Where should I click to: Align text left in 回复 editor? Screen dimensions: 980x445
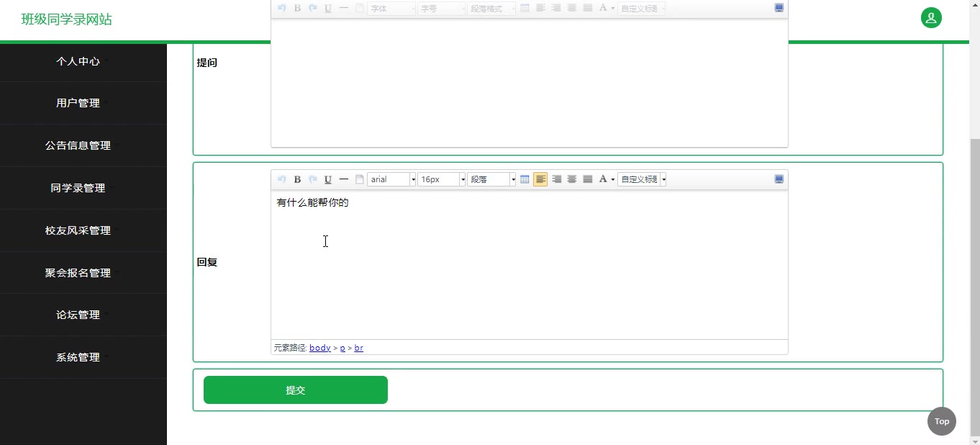[x=540, y=179]
